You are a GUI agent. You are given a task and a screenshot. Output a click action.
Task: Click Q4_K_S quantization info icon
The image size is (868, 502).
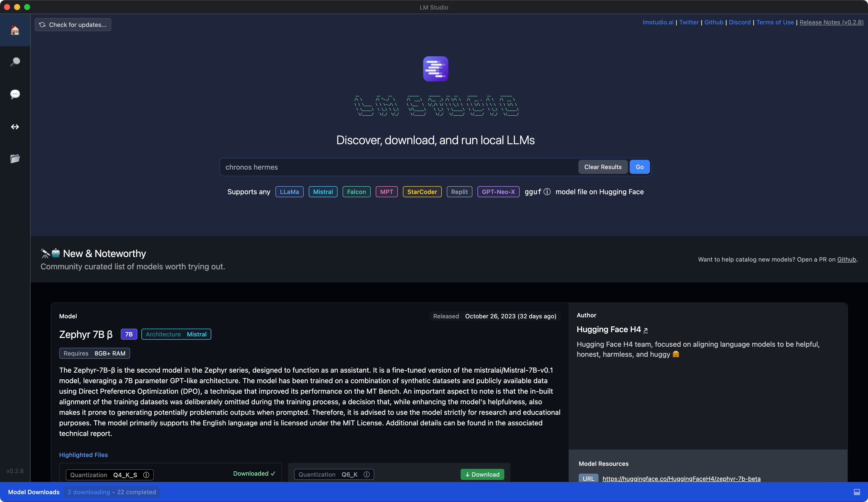[x=146, y=475]
